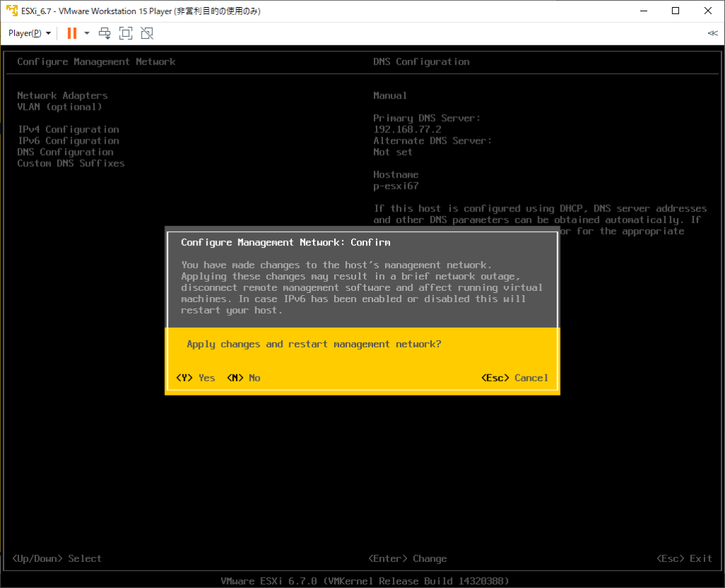Click the collapse chevrons at toolbar right
The height and width of the screenshot is (588, 725).
point(712,33)
